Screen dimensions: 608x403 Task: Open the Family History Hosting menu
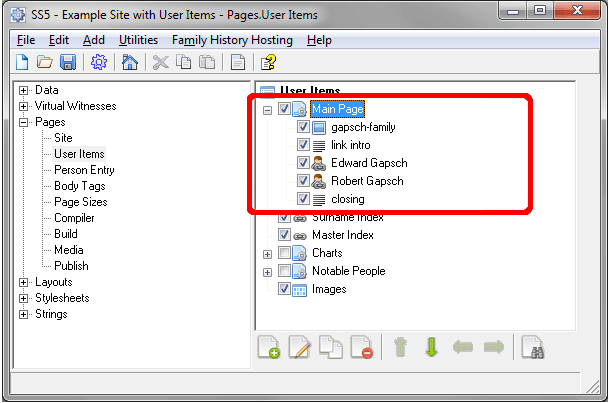click(232, 40)
